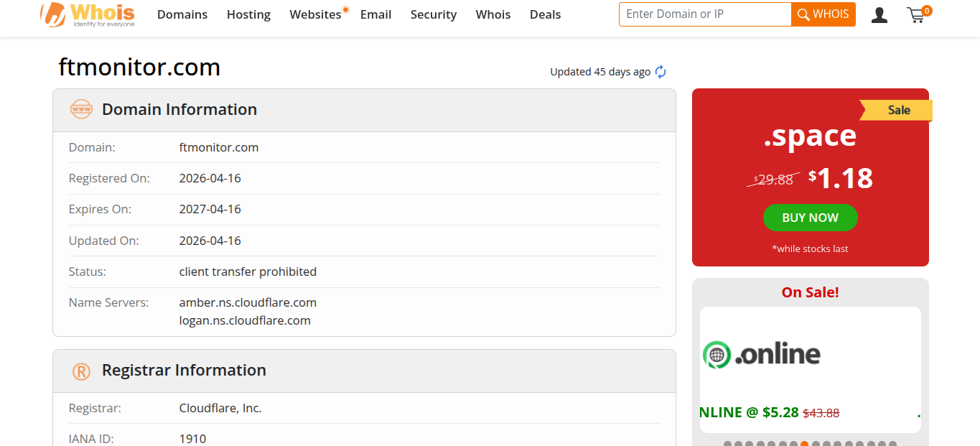Click the yellow Sale ribbon
The image size is (980, 446).
point(897,110)
